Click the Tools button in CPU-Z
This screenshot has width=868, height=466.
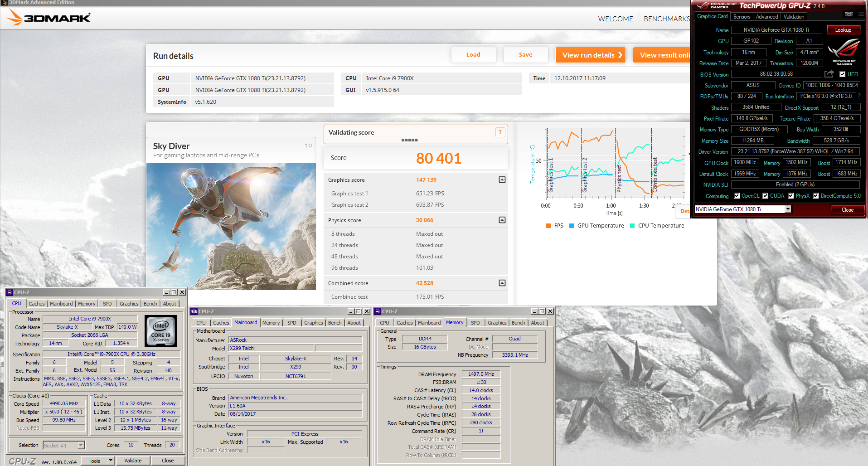pos(94,461)
